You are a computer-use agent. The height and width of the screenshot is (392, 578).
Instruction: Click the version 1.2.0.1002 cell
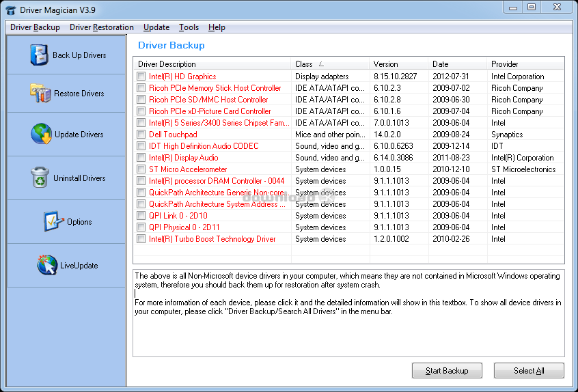391,239
